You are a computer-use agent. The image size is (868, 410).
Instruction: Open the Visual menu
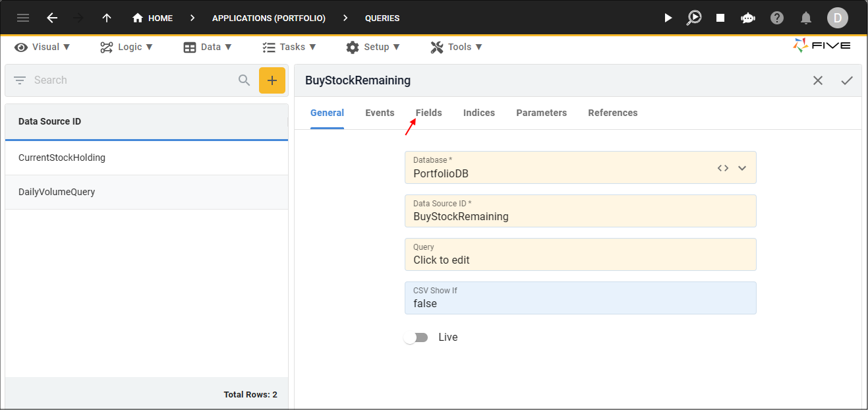pos(43,47)
